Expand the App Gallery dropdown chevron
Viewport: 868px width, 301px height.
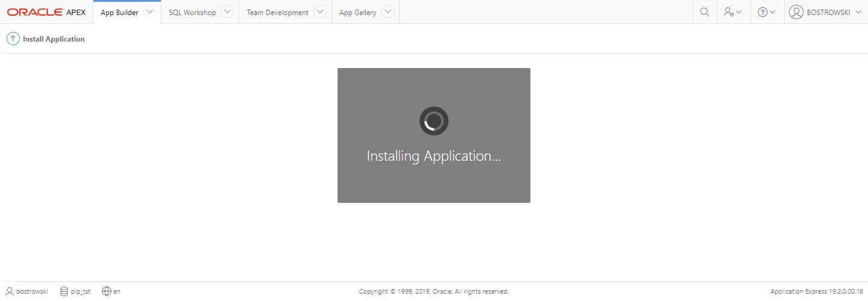pos(388,12)
